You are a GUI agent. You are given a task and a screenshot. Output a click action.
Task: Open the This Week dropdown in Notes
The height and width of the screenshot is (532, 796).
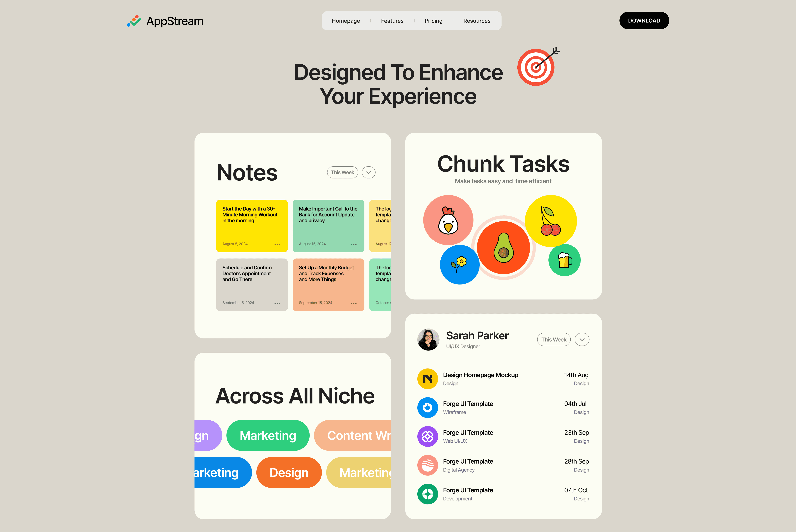pos(342,172)
